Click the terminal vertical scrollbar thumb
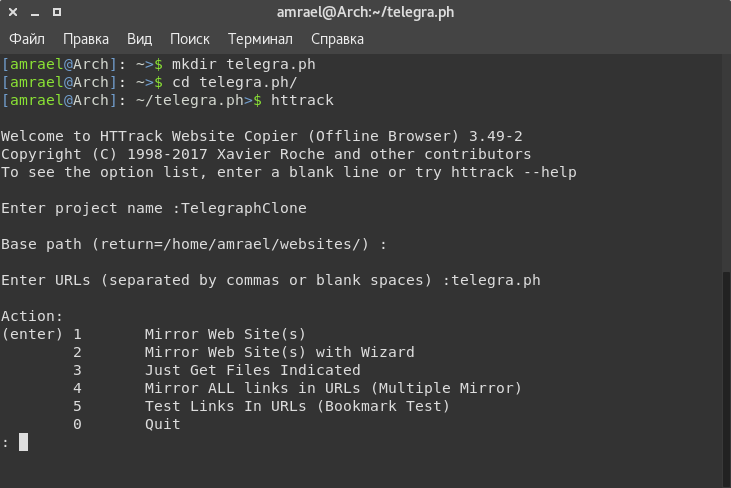This screenshot has width=731, height=488. coord(726,378)
